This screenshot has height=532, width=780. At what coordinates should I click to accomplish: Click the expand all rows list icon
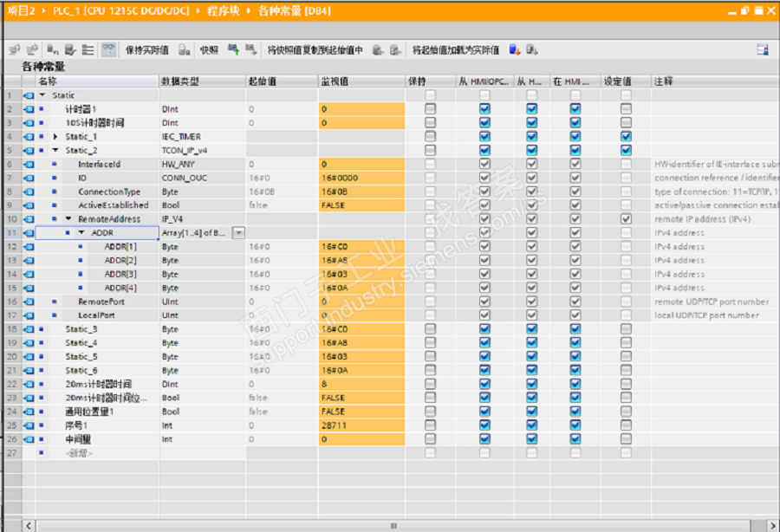(88, 49)
